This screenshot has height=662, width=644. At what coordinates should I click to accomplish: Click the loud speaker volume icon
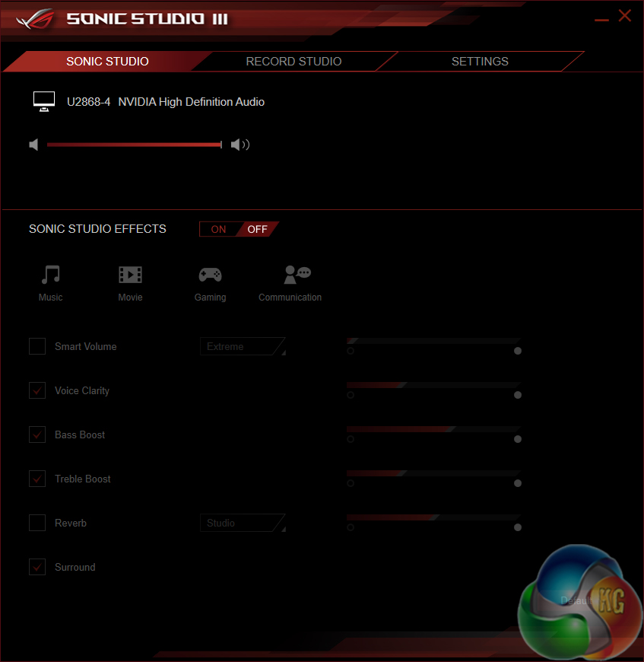(x=240, y=145)
